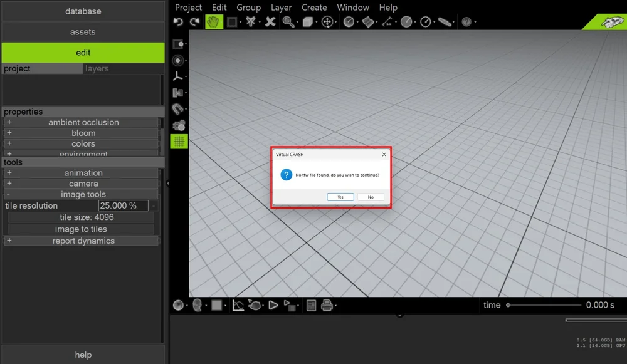The height and width of the screenshot is (364, 627).
Task: Open dropdown arrow beside the printer icon
Action: (335, 306)
